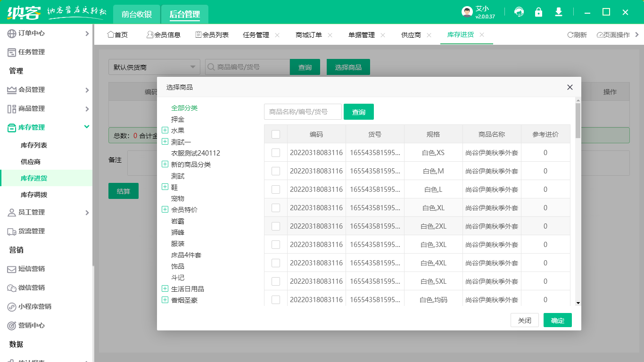Close the 库存进货 tab
Image resolution: width=644 pixels, height=362 pixels.
482,35
